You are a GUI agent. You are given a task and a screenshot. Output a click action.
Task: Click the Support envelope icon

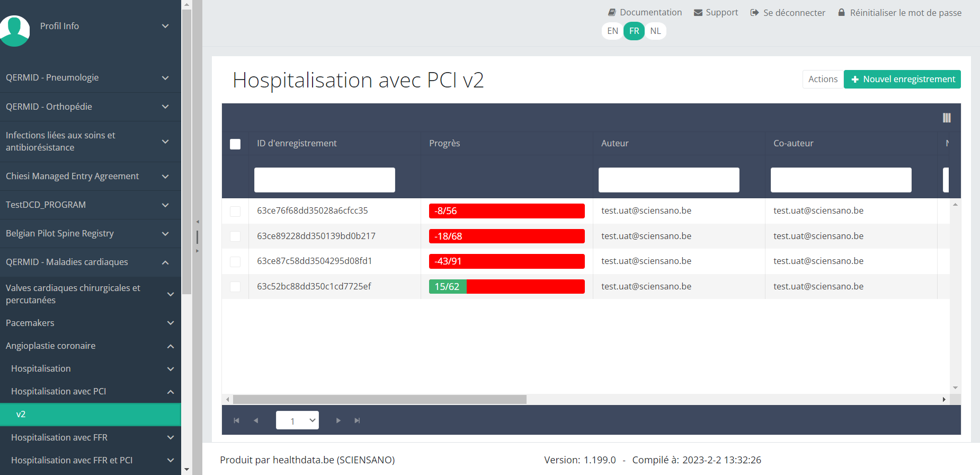(698, 13)
